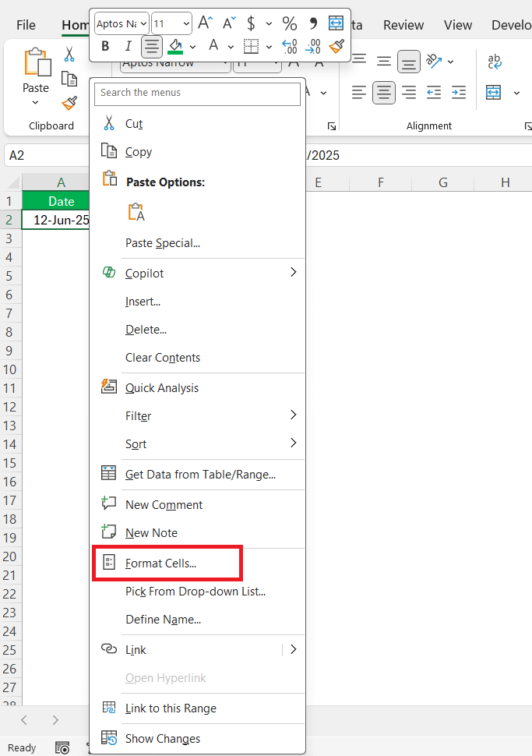This screenshot has width=532, height=756.
Task: Click Keep Text Only paste option icon
Action: click(x=136, y=212)
